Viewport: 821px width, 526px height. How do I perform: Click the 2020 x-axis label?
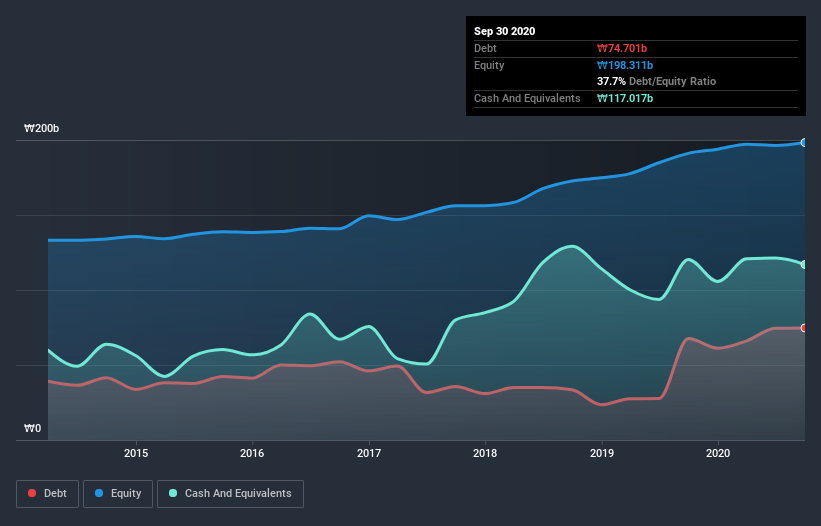(718, 453)
